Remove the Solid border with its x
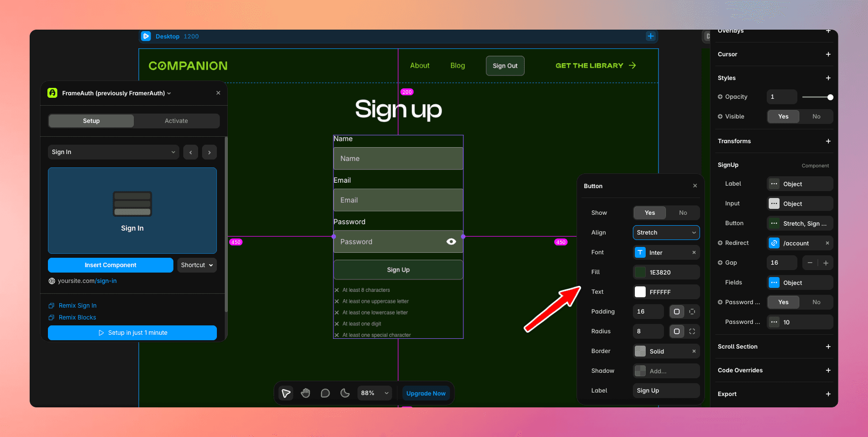 (694, 351)
